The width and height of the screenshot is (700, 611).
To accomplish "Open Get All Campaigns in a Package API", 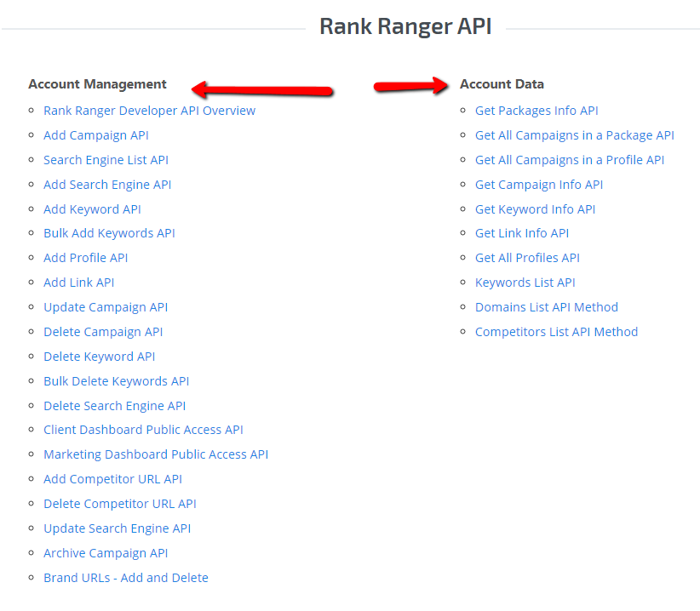I will tap(575, 135).
